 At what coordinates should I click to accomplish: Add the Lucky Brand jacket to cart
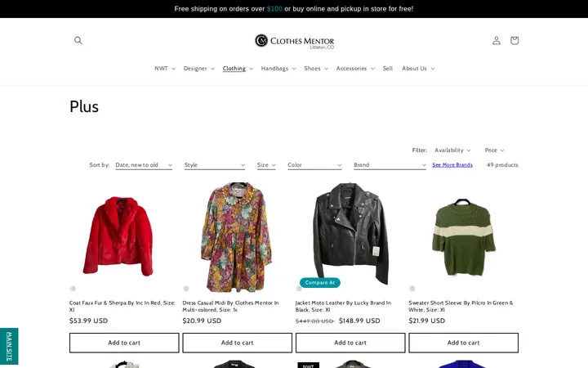click(350, 343)
